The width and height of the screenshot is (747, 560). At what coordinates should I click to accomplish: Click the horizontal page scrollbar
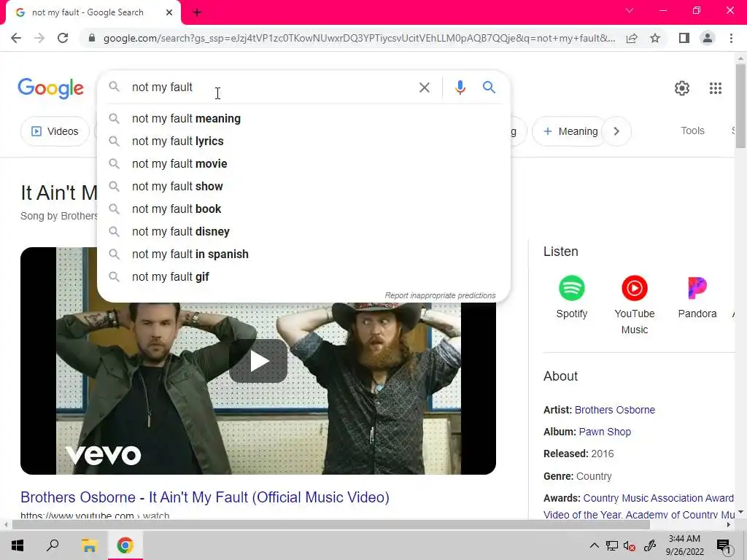pos(331,525)
